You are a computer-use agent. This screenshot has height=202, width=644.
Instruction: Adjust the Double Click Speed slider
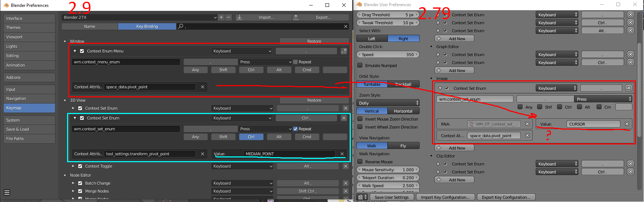point(388,55)
